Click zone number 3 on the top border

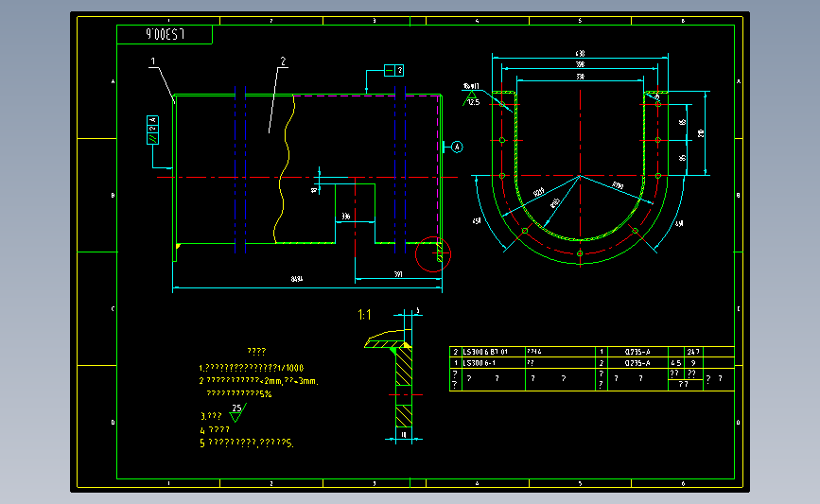374,21
